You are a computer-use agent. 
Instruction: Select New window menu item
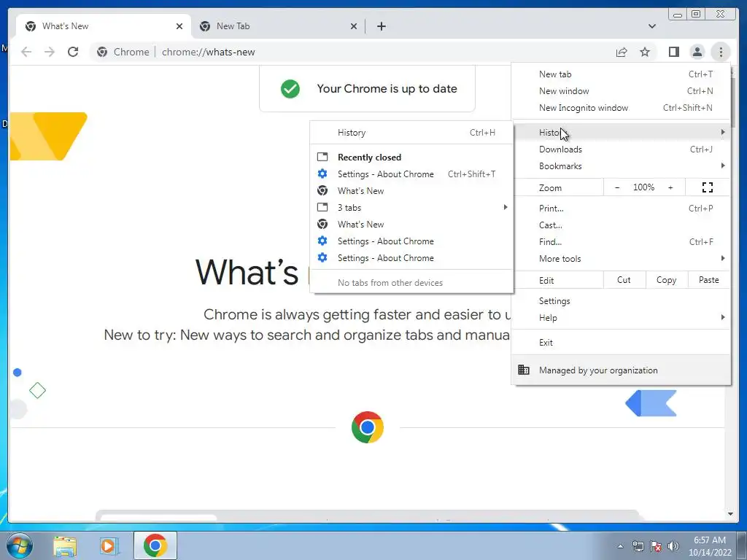[x=622, y=91]
